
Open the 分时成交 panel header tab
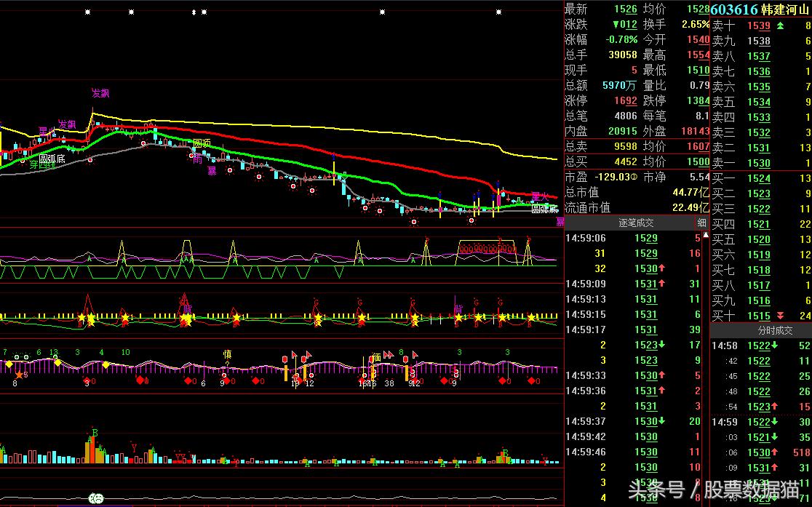tap(760, 330)
